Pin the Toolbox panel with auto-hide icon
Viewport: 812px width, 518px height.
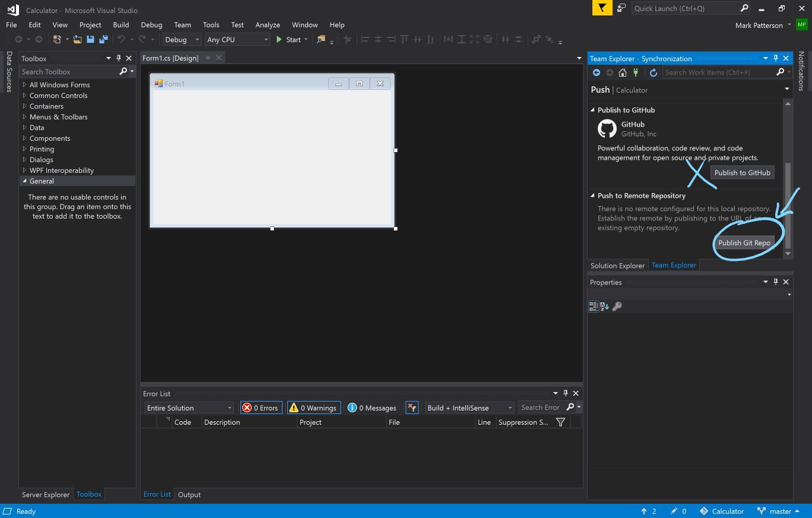119,58
